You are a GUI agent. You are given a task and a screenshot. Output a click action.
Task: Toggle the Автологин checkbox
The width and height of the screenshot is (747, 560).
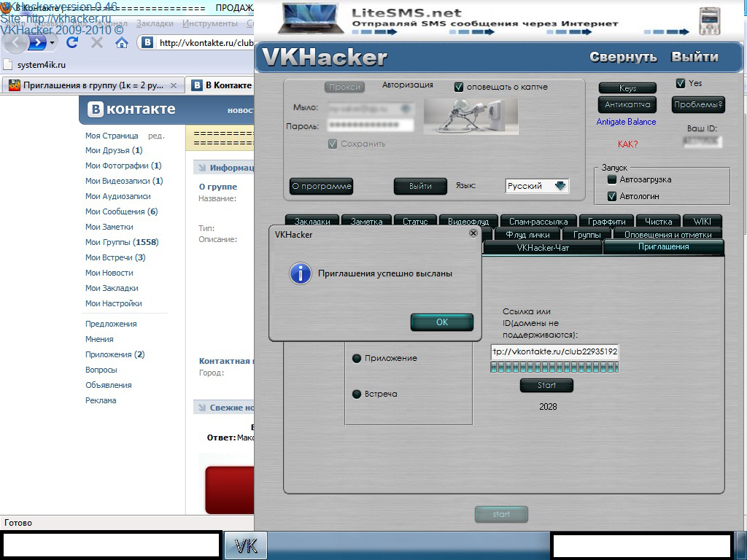pyautogui.click(x=612, y=196)
